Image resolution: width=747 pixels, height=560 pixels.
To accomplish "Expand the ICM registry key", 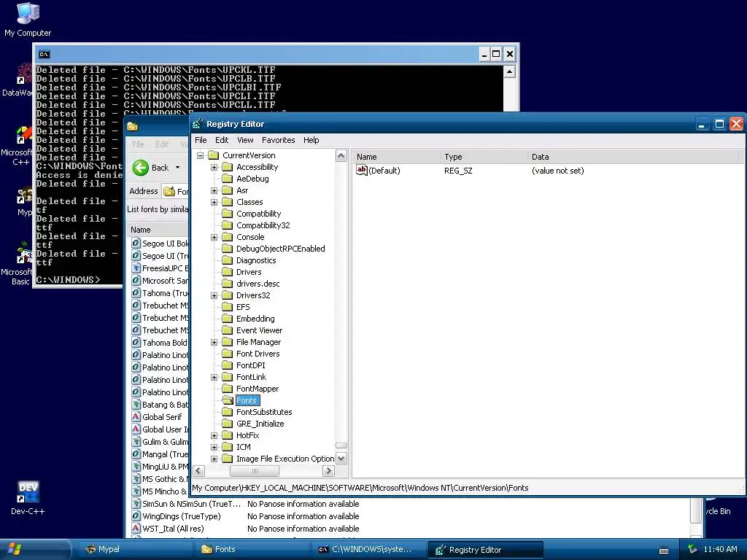I will pyautogui.click(x=214, y=447).
